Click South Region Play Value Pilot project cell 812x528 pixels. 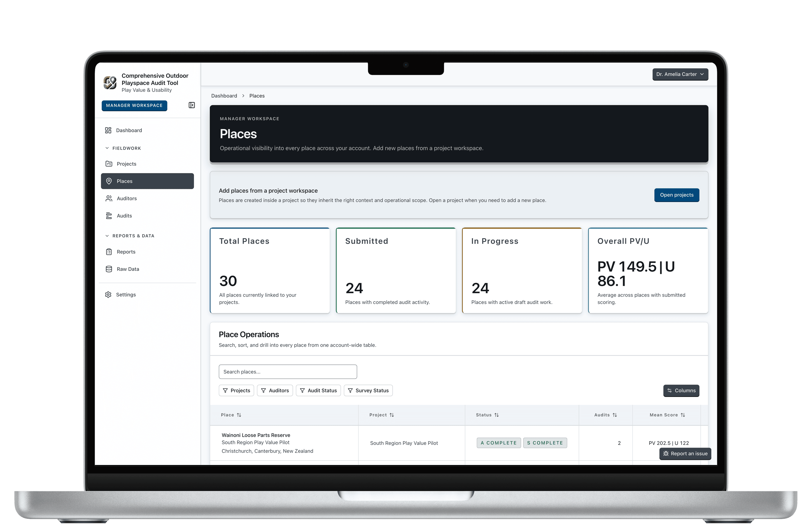[x=404, y=443]
